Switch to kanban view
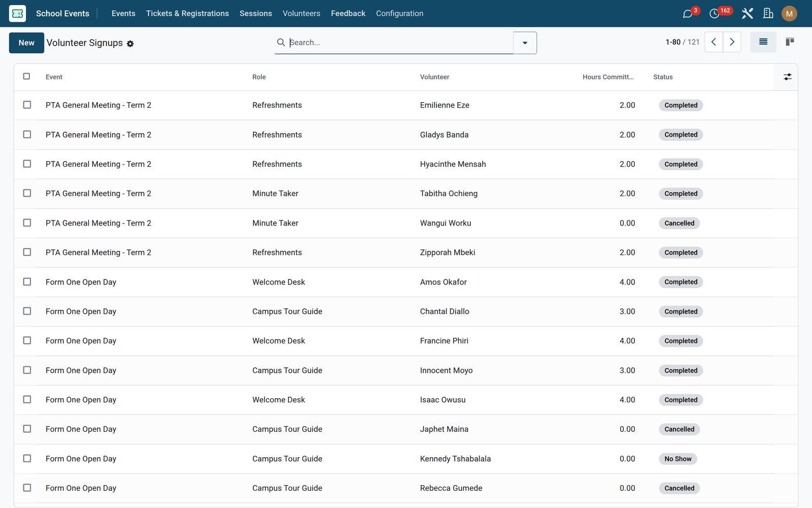The width and height of the screenshot is (812, 508). 790,42
